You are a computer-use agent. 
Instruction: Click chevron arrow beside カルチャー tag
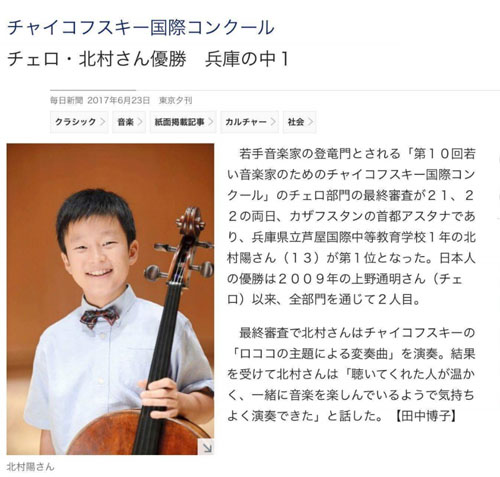273,122
